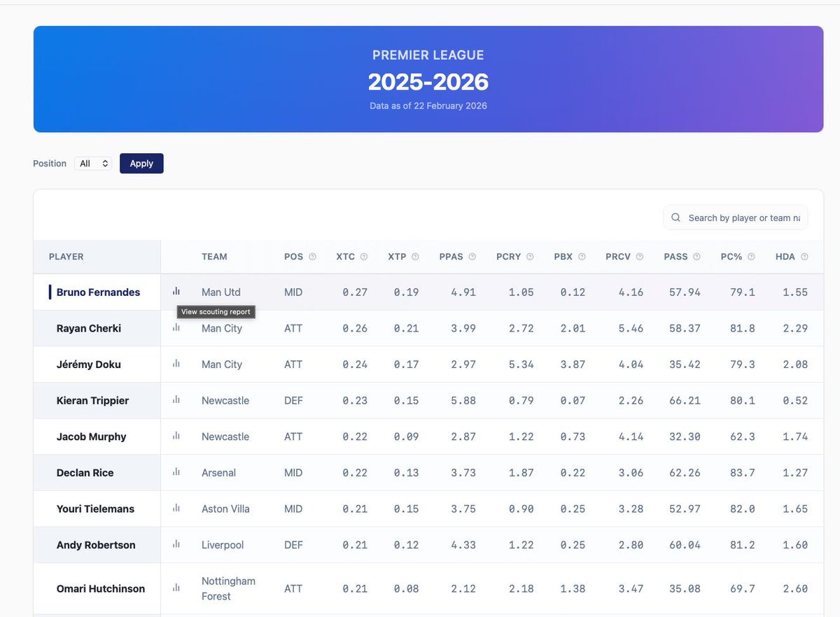Open Bruno Fernandes scouting report icon
The image size is (840, 617).
pyautogui.click(x=176, y=291)
